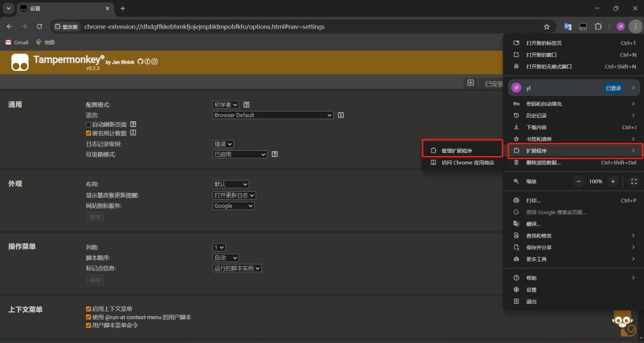Screen dimensions: 644x343
Task: Reload the current page
Action: click(x=39, y=27)
